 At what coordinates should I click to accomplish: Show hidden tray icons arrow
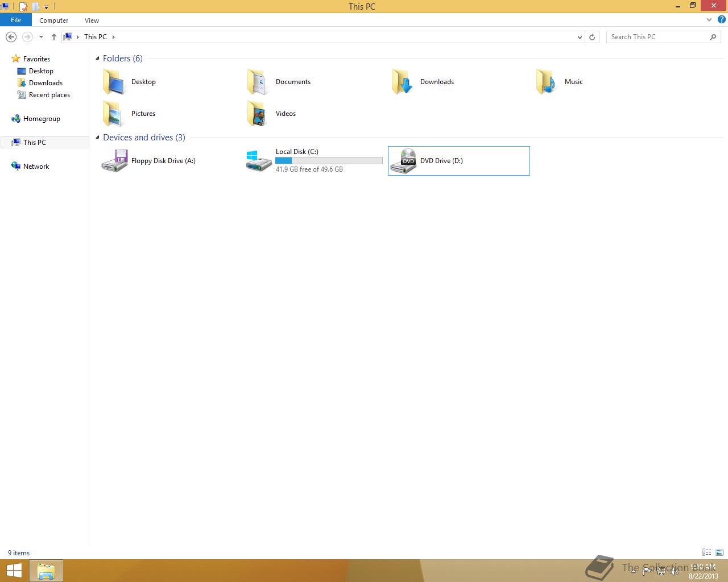point(634,571)
